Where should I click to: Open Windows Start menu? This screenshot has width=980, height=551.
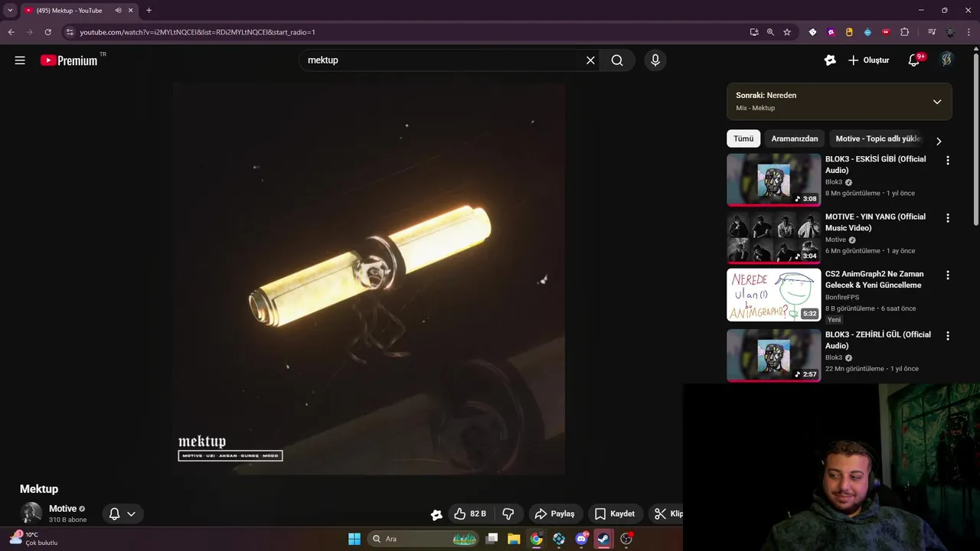click(354, 539)
